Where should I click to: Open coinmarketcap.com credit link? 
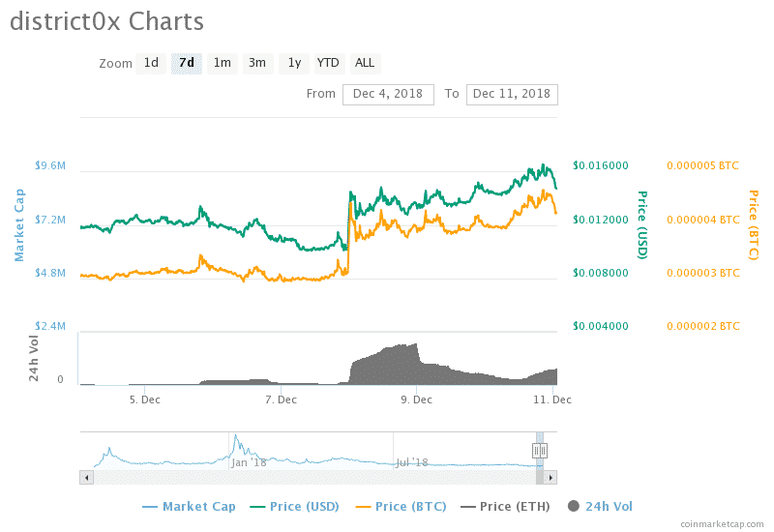pos(721,523)
